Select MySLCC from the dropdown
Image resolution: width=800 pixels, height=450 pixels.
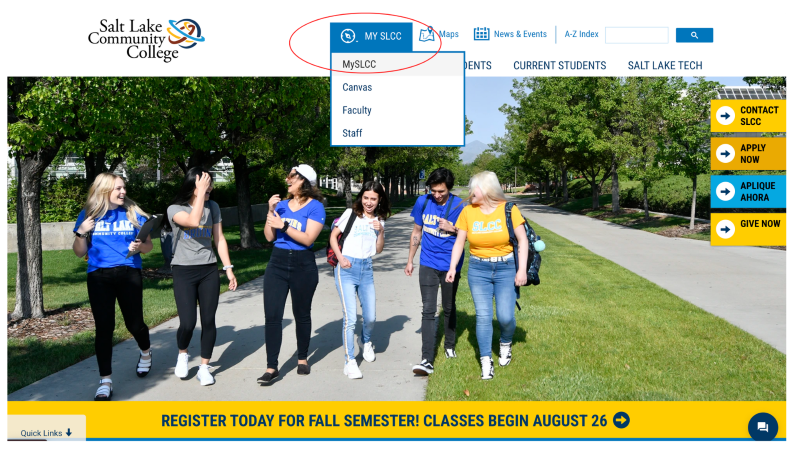coord(359,64)
